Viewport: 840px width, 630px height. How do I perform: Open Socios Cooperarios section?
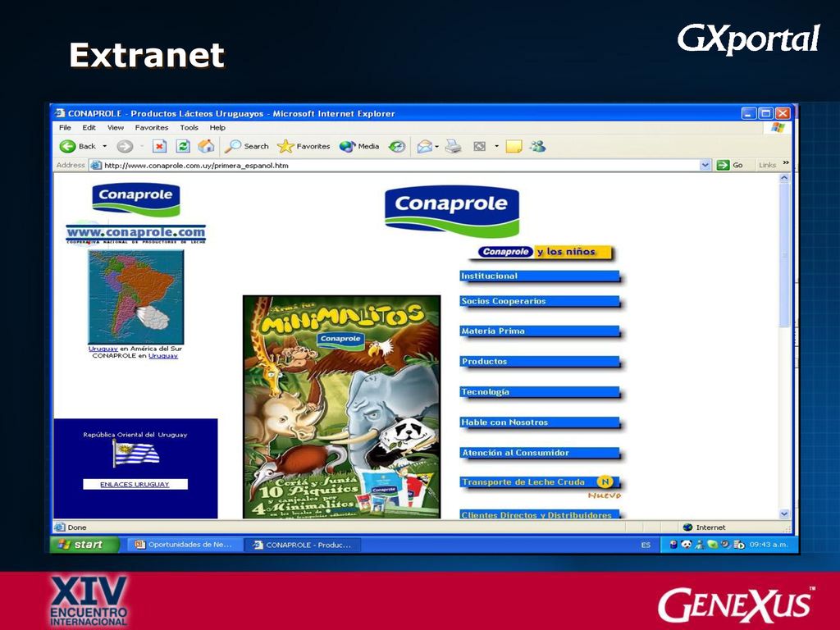pyautogui.click(x=540, y=302)
